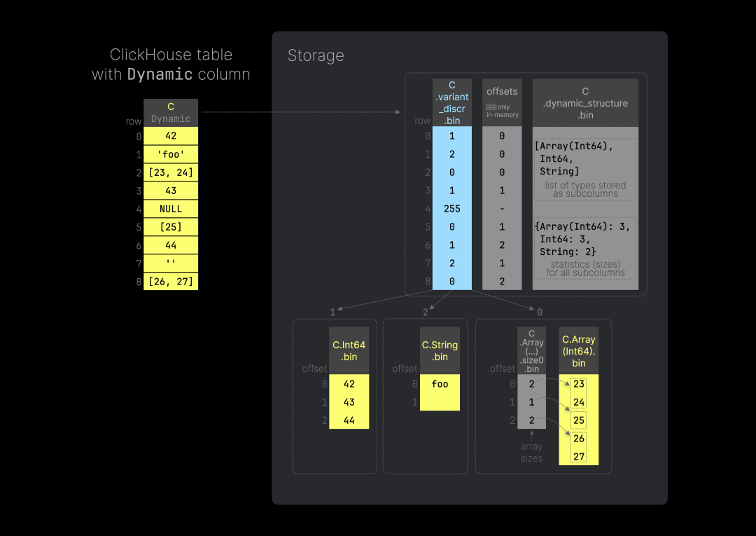756x536 pixels.
Task: Click the upward arrow above 'array sizes'
Action: tap(531, 435)
